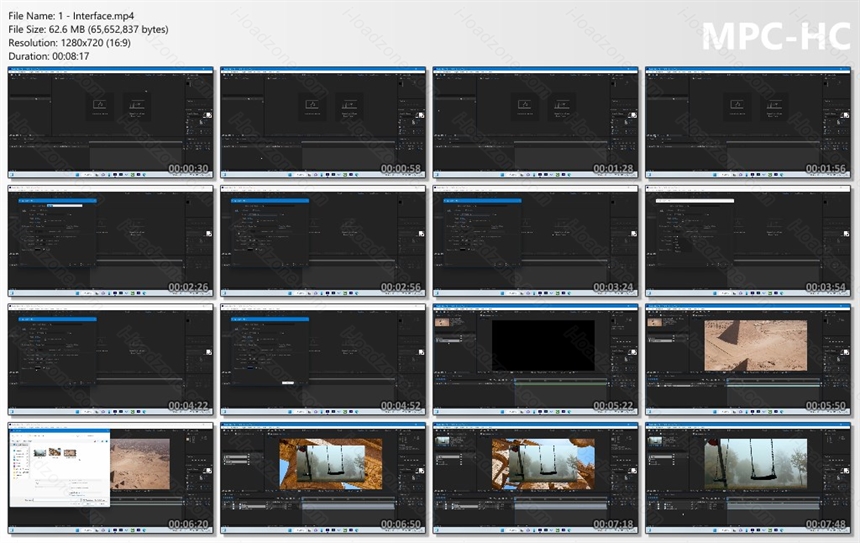
Task: Pick the frame captured at 00:02:26
Action: pos(111,241)
